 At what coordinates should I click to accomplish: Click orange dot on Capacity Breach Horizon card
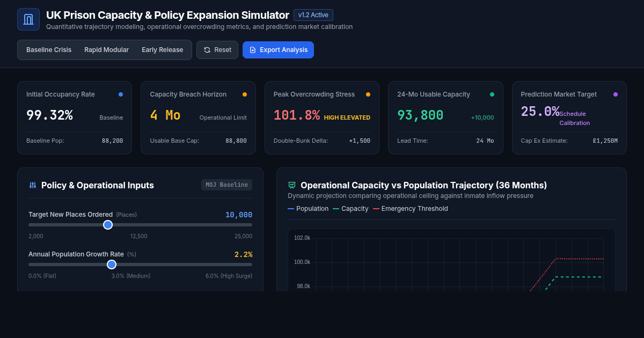[x=245, y=94]
